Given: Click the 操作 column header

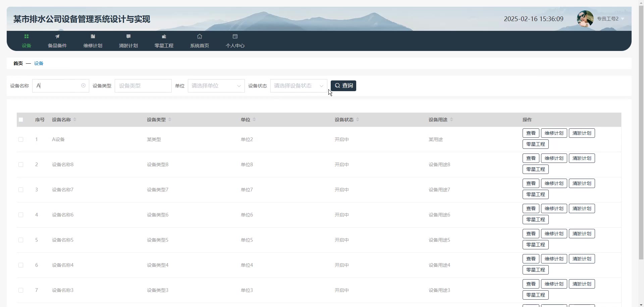Looking at the screenshot, I should pos(527,120).
